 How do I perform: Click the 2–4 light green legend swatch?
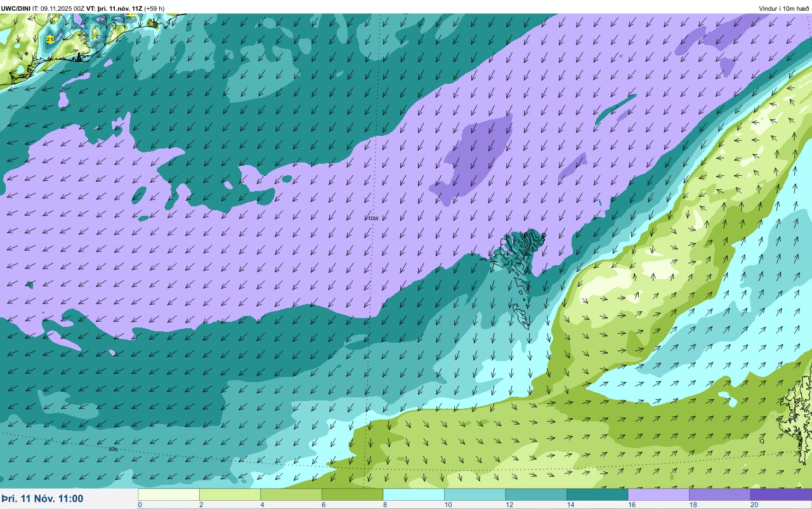[230, 494]
